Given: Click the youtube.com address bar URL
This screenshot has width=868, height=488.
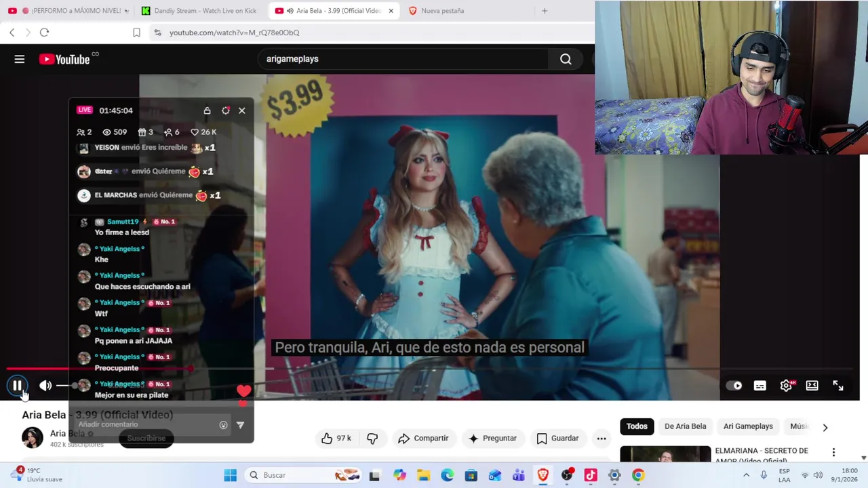Looking at the screenshot, I should click(x=234, y=33).
